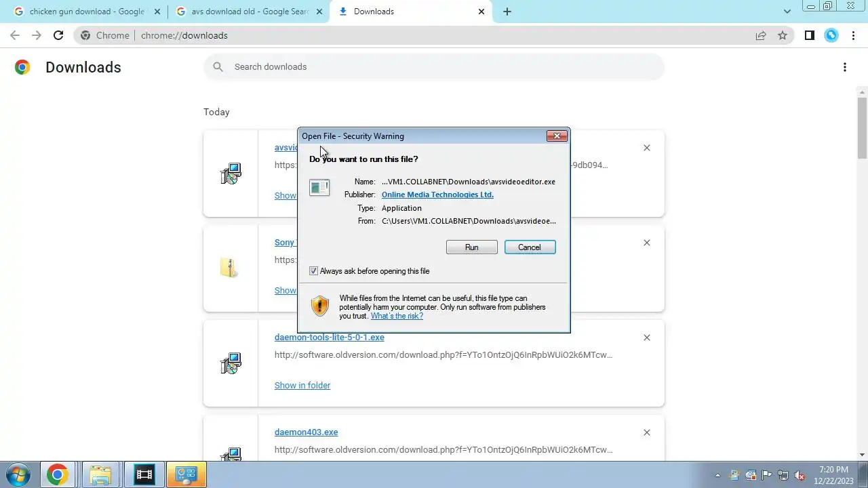Click the chrome://downloads address bar
The width and height of the screenshot is (868, 488).
point(434,35)
